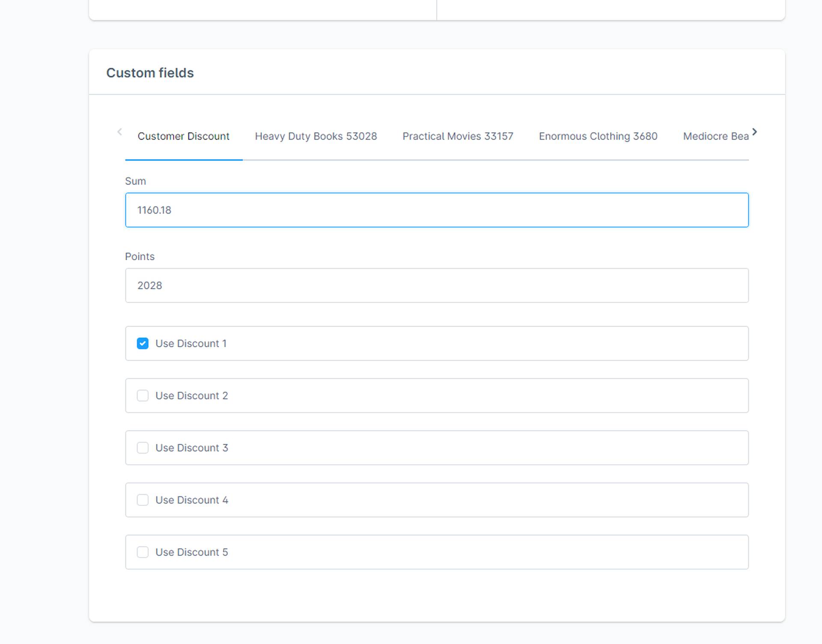Click the Use Discount 4 label text

(192, 500)
